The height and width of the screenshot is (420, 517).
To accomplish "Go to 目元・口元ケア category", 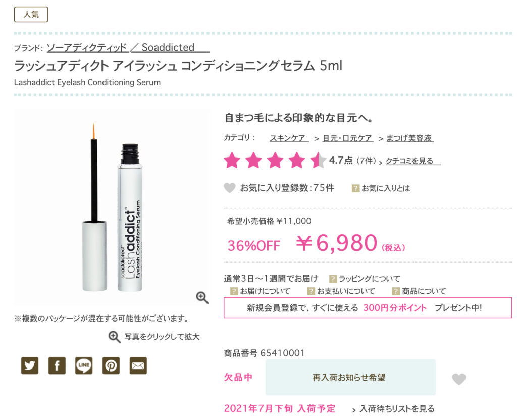I will 347,138.
